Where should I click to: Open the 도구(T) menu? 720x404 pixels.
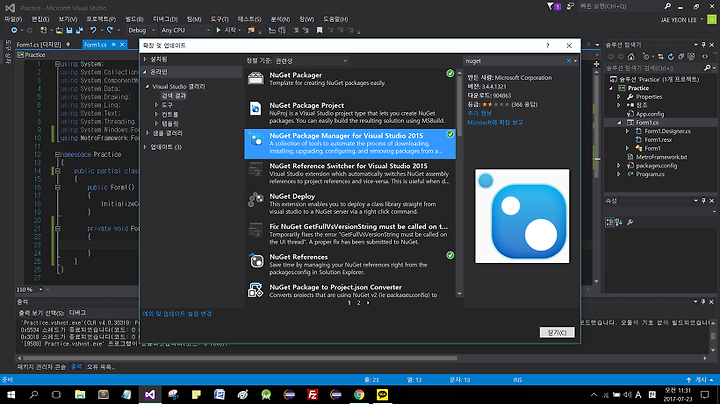coord(219,19)
